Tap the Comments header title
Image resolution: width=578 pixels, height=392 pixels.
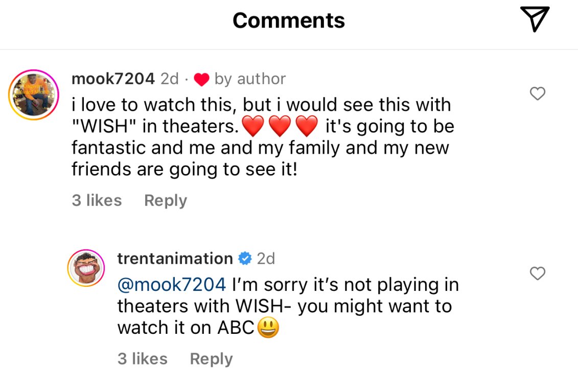pos(289,20)
